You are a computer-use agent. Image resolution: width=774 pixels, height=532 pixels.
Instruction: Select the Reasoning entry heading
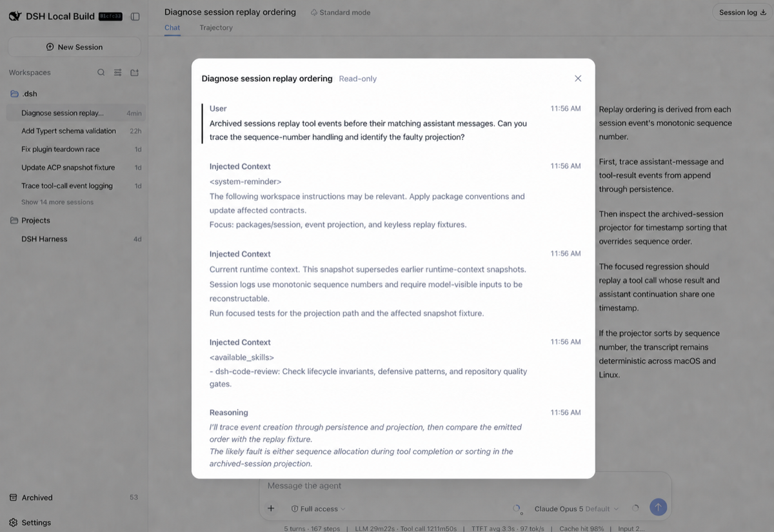228,413
